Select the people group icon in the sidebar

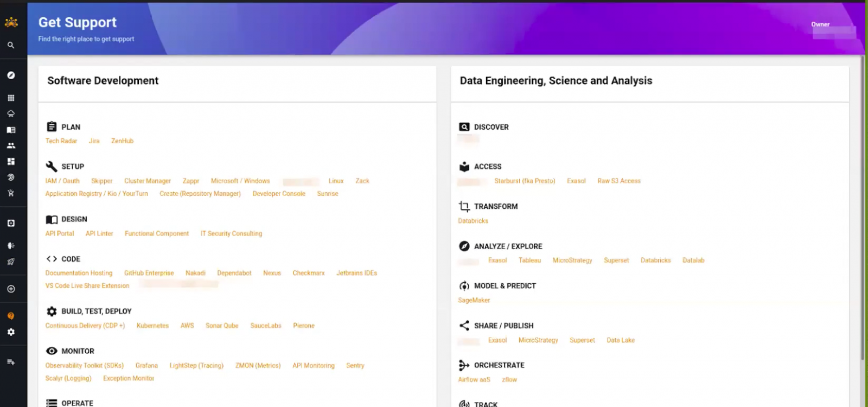pyautogui.click(x=11, y=146)
